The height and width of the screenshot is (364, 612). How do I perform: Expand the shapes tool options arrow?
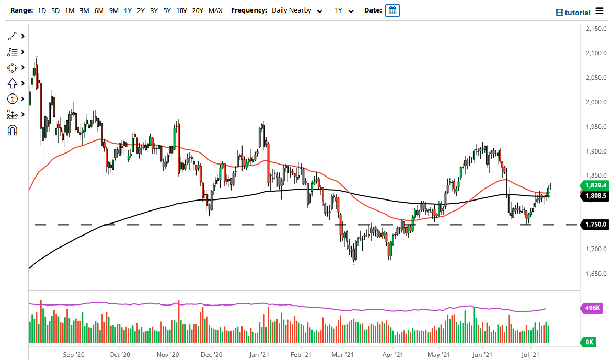[x=22, y=67]
